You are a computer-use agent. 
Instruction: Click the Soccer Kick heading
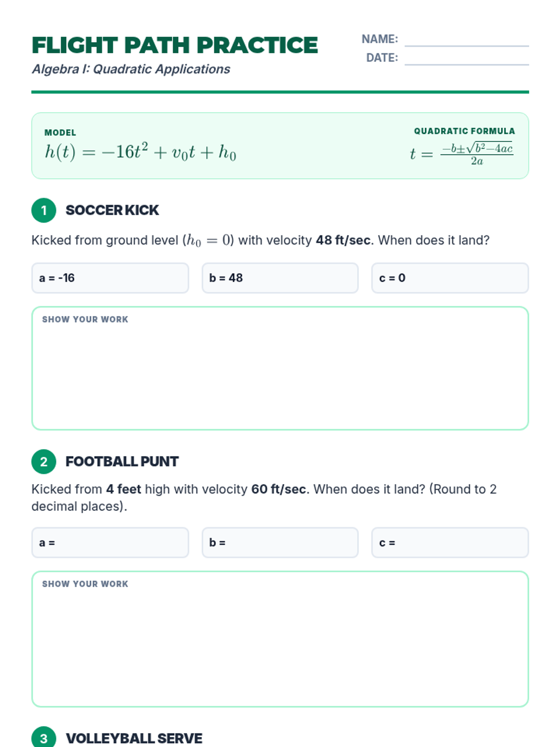(112, 210)
